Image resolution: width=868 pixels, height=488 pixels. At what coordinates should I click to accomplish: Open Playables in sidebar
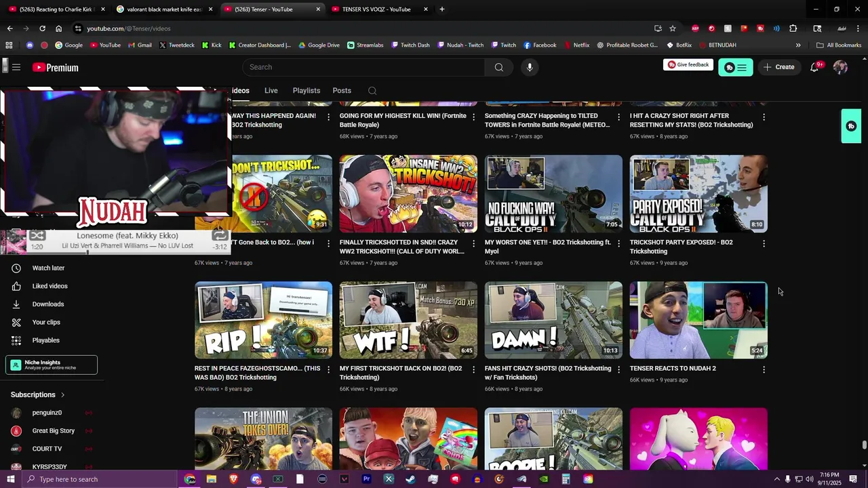point(45,340)
